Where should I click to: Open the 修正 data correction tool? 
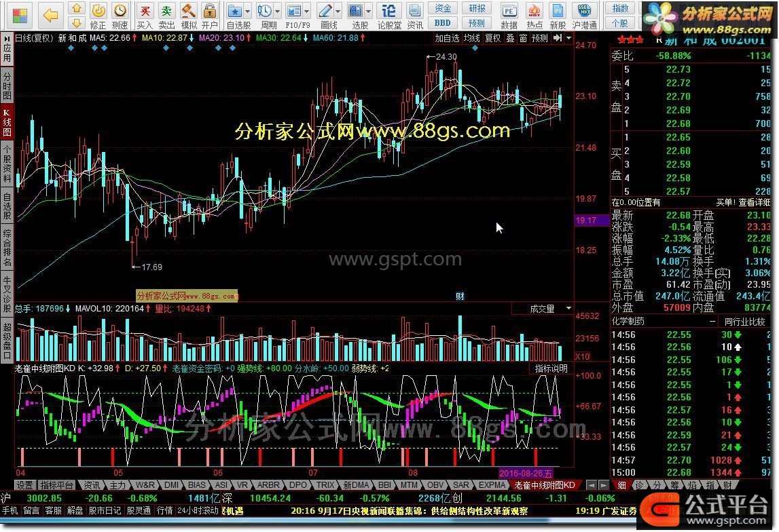tap(98, 16)
